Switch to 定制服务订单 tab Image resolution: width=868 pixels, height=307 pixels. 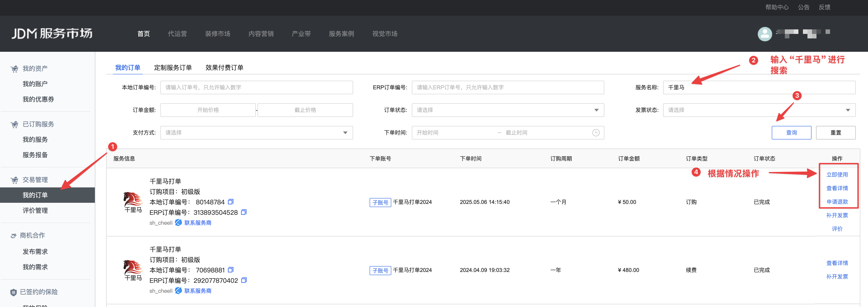173,67
